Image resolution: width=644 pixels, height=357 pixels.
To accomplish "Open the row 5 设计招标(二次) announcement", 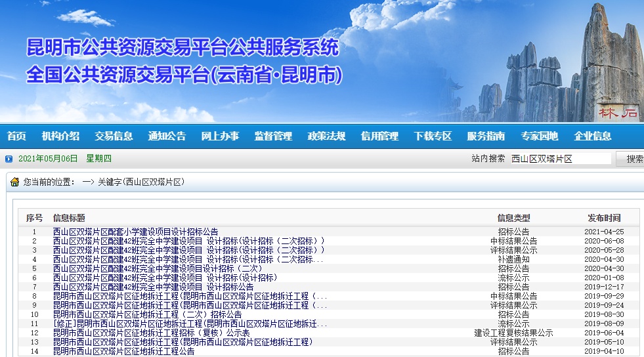I will coord(158,268).
